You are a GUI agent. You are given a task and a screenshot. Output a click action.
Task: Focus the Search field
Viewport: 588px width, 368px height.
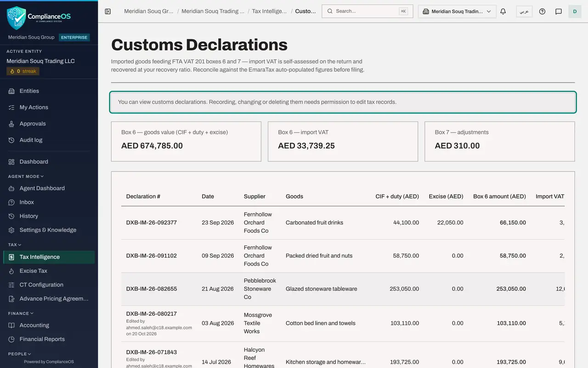click(367, 11)
